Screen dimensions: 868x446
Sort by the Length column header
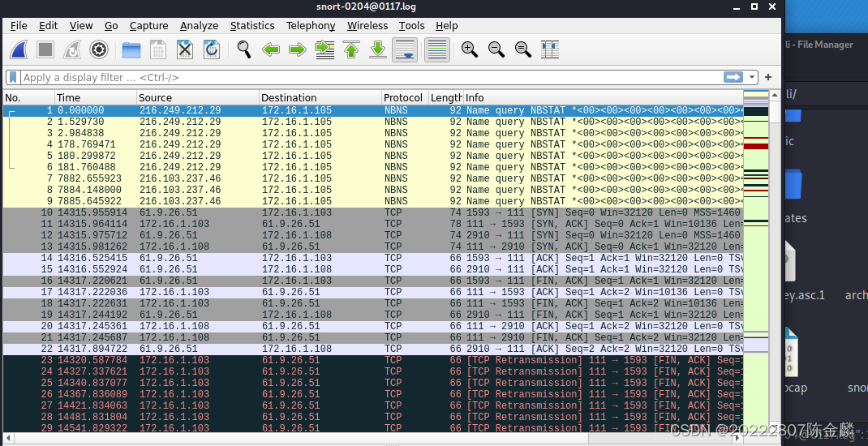point(446,97)
